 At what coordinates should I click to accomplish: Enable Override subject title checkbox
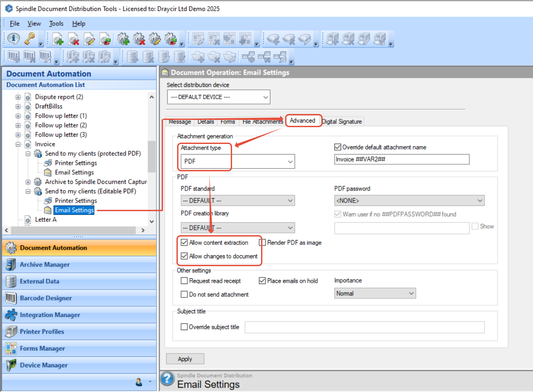[x=184, y=327]
